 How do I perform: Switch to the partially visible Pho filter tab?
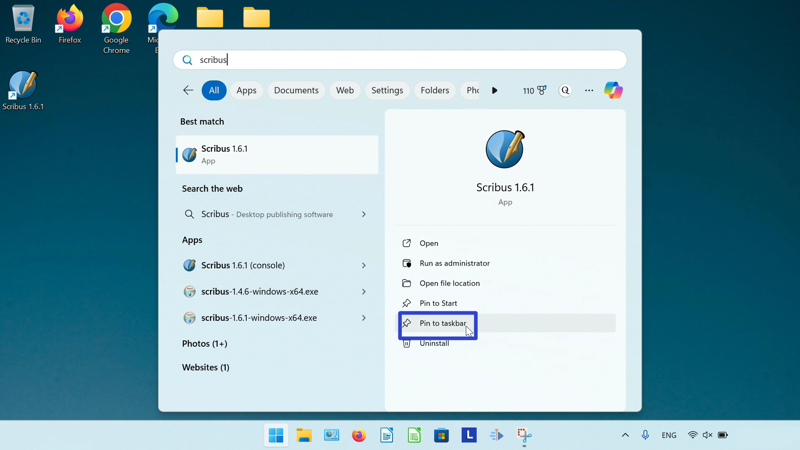[470, 90]
